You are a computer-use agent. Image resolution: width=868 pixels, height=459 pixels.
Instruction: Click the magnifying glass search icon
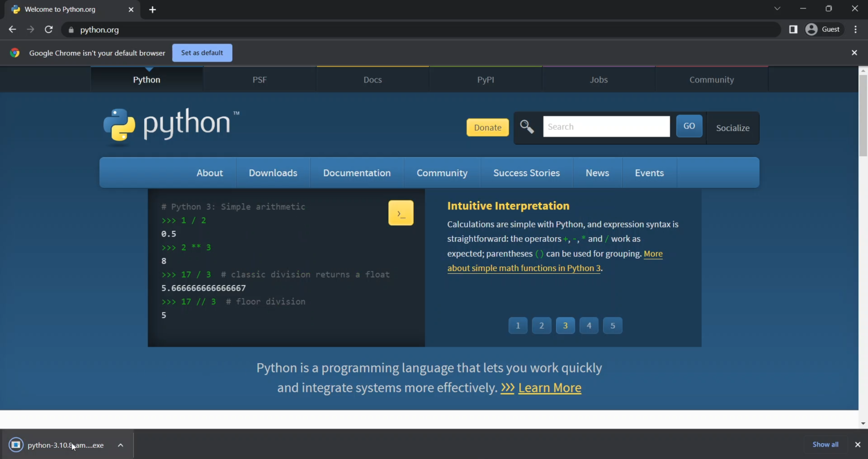click(x=527, y=127)
